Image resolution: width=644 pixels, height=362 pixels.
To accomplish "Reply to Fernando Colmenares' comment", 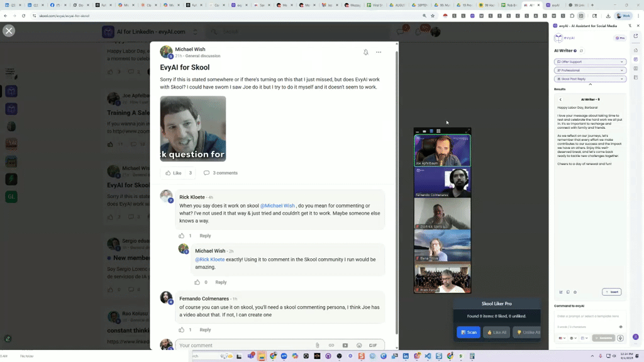I will coord(205,329).
